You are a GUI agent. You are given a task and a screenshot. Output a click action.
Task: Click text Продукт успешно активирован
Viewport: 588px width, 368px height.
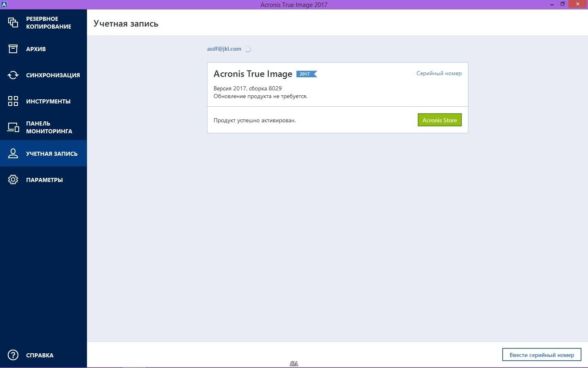pyautogui.click(x=254, y=120)
